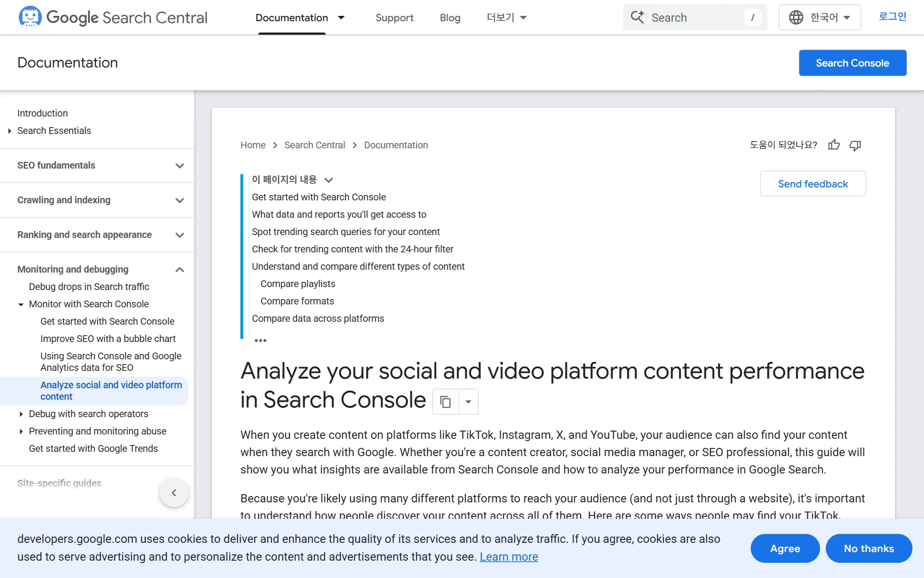Viewport: 924px width, 578px height.
Task: Open the 한국어 language selector
Action: tap(820, 17)
